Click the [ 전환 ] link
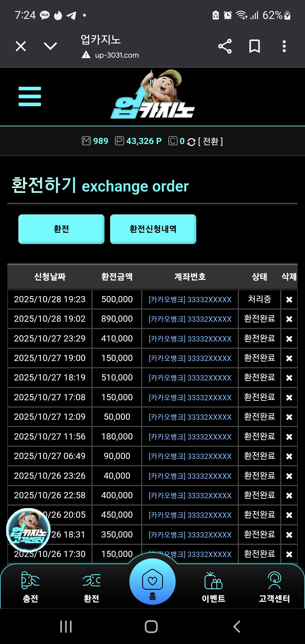The width and height of the screenshot is (305, 644). click(210, 141)
